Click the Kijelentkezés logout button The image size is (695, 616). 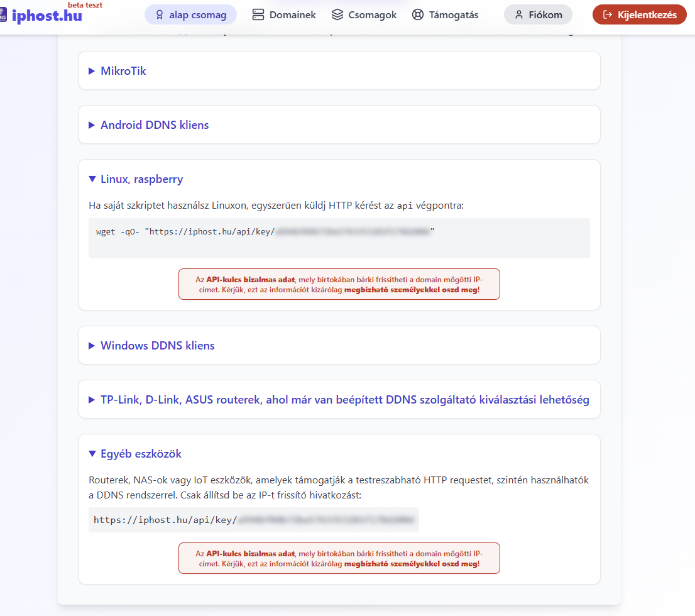639,15
